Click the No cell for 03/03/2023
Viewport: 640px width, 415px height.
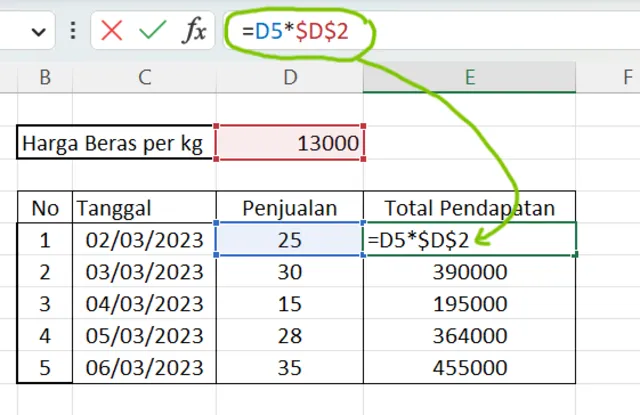[45, 271]
